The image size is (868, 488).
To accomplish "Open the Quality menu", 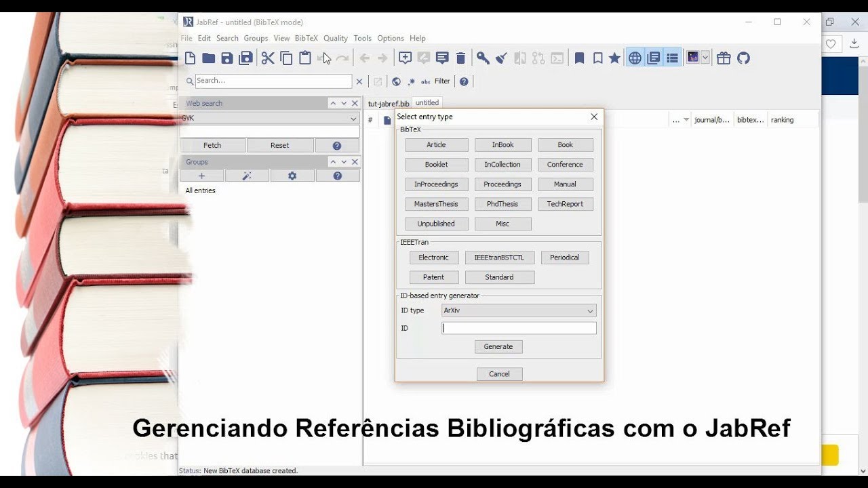I will 335,39.
